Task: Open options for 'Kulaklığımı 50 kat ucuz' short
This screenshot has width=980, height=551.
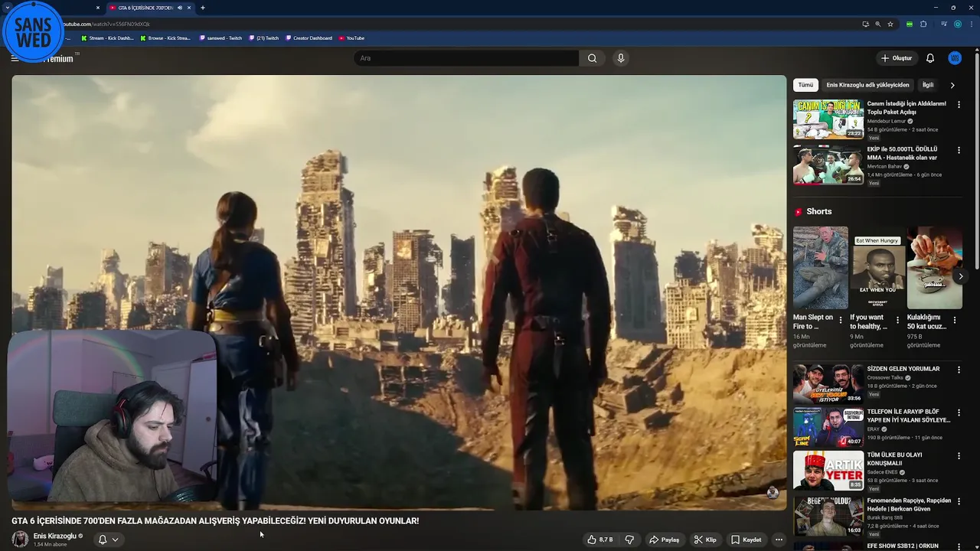Action: (x=955, y=320)
